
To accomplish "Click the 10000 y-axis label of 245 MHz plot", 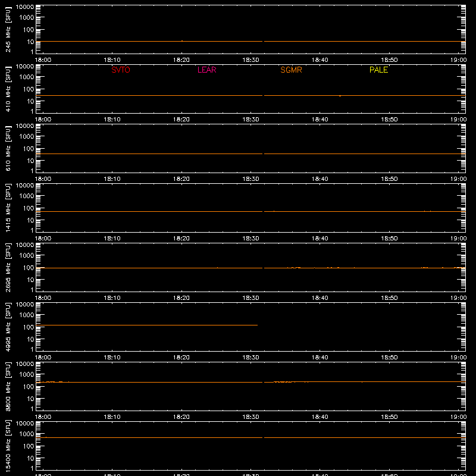I will [x=25, y=7].
